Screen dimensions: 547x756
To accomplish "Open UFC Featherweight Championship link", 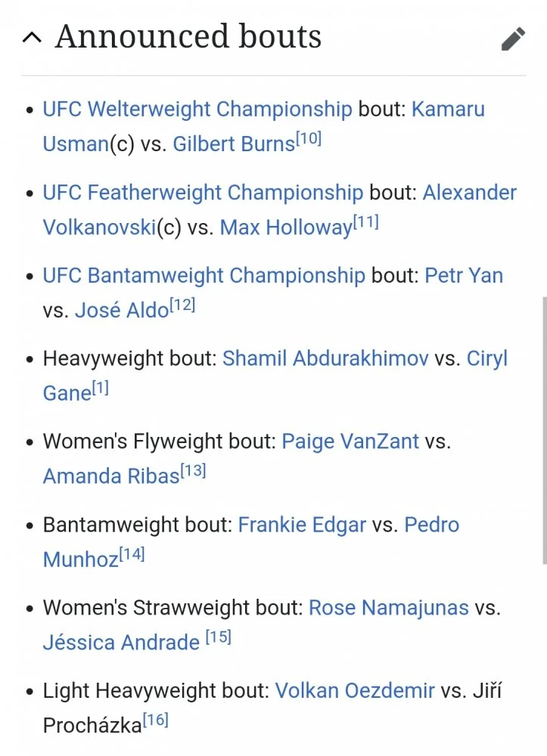I will pyautogui.click(x=203, y=192).
